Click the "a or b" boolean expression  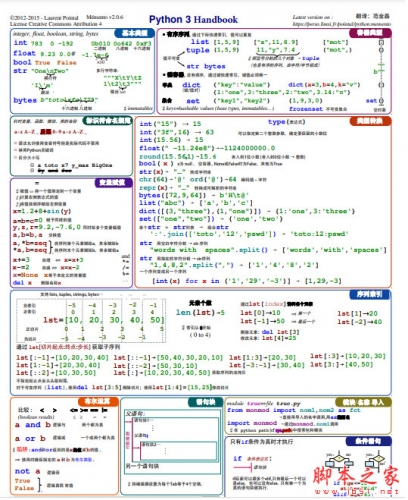[x=30, y=438]
